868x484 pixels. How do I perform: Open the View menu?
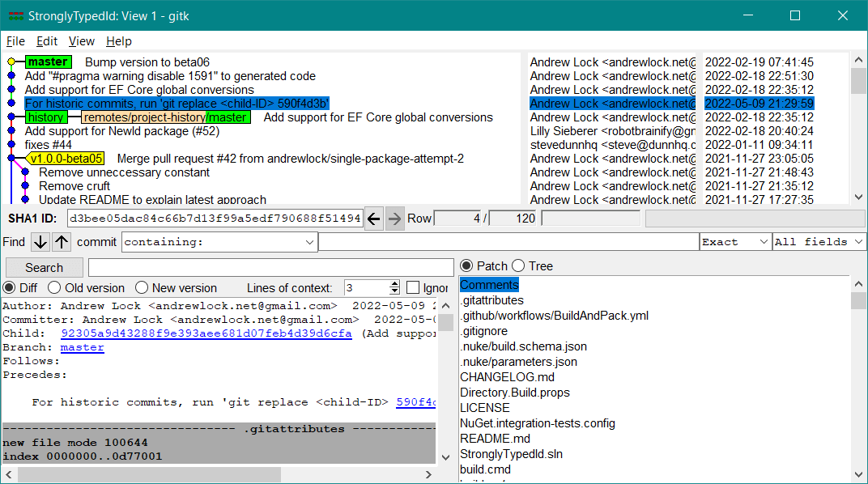coord(81,41)
